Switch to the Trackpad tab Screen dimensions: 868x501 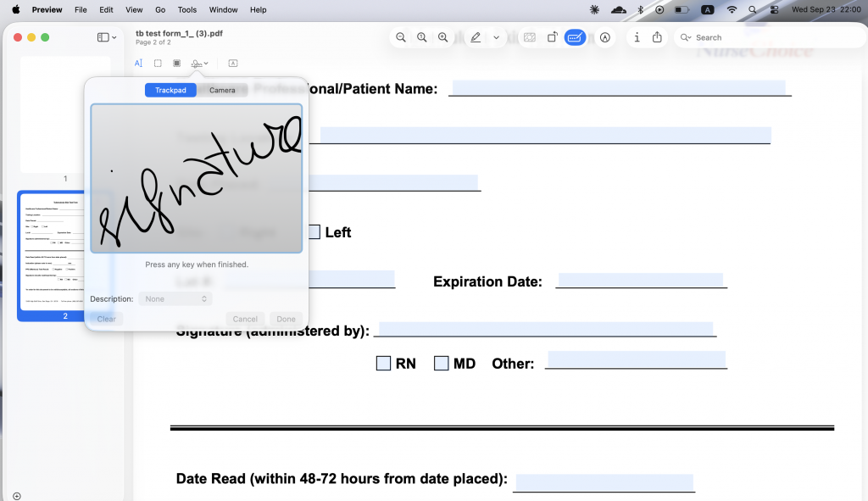pos(170,90)
